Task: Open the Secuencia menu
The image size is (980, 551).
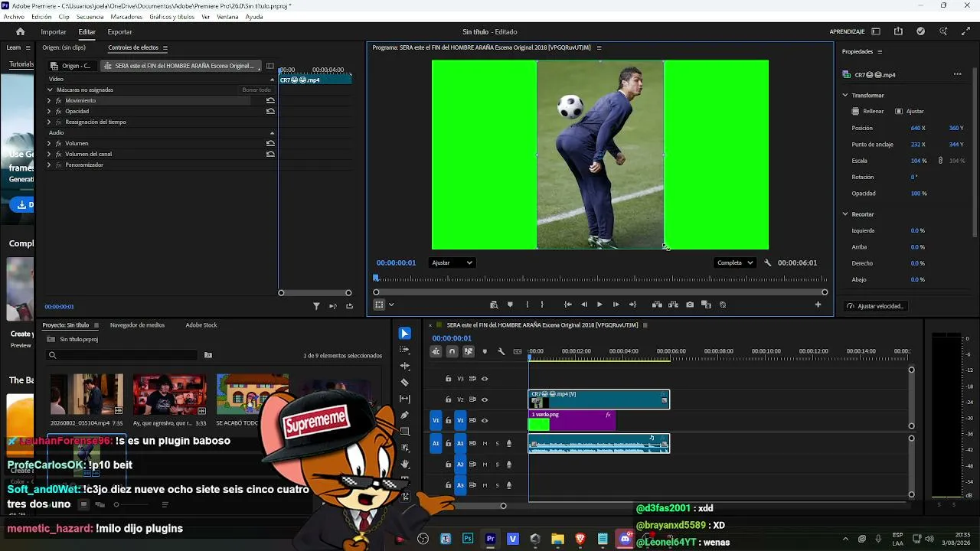Action: pyautogui.click(x=90, y=17)
